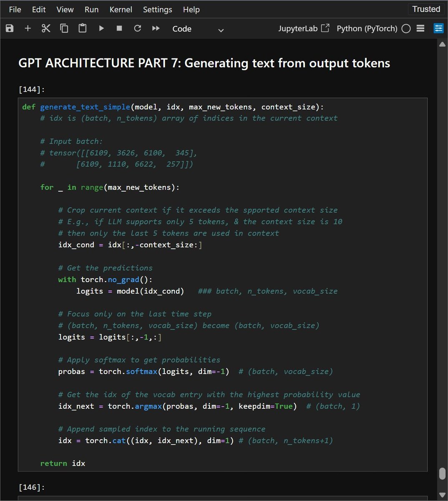Click the 'logits = model(idx_cond)' statement
Viewport: 448px width, 501px height.
[130, 291]
